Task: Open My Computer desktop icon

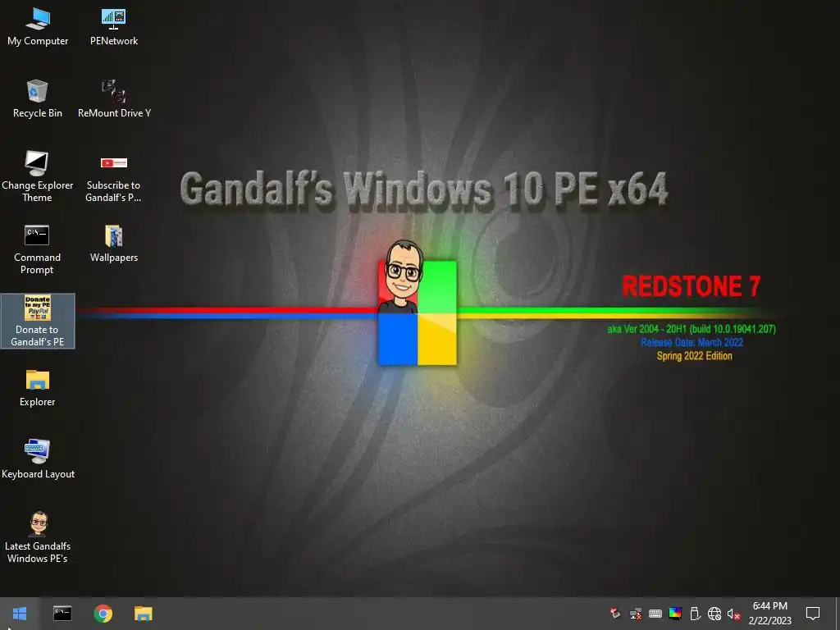Action: click(x=38, y=27)
